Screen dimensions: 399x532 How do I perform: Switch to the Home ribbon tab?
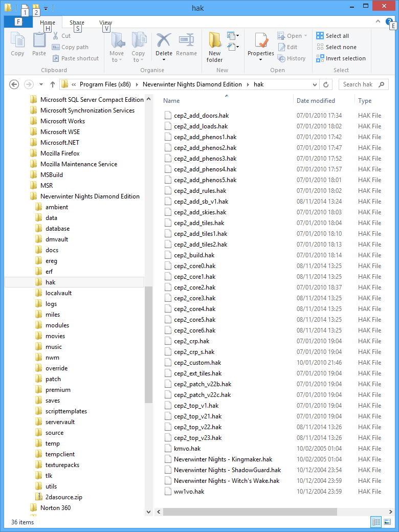point(48,23)
